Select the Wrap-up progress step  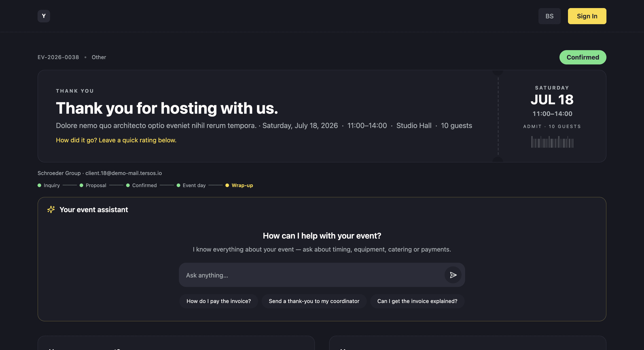(239, 185)
